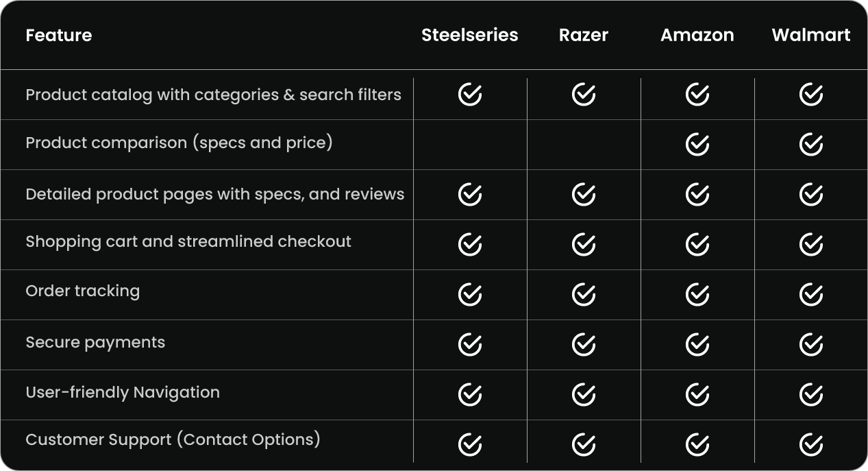868x471 pixels.
Task: Click Amazon checkmark for Order tracking
Action: (697, 294)
